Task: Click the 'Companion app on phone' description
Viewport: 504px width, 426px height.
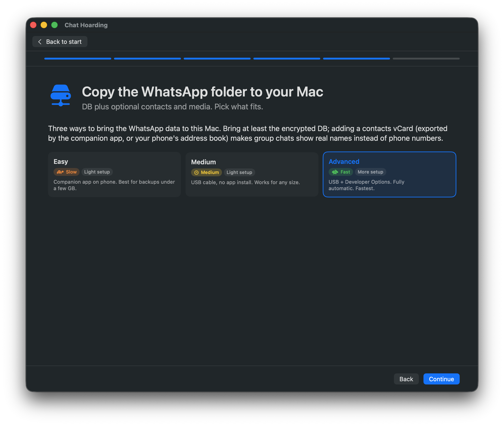Action: point(114,185)
